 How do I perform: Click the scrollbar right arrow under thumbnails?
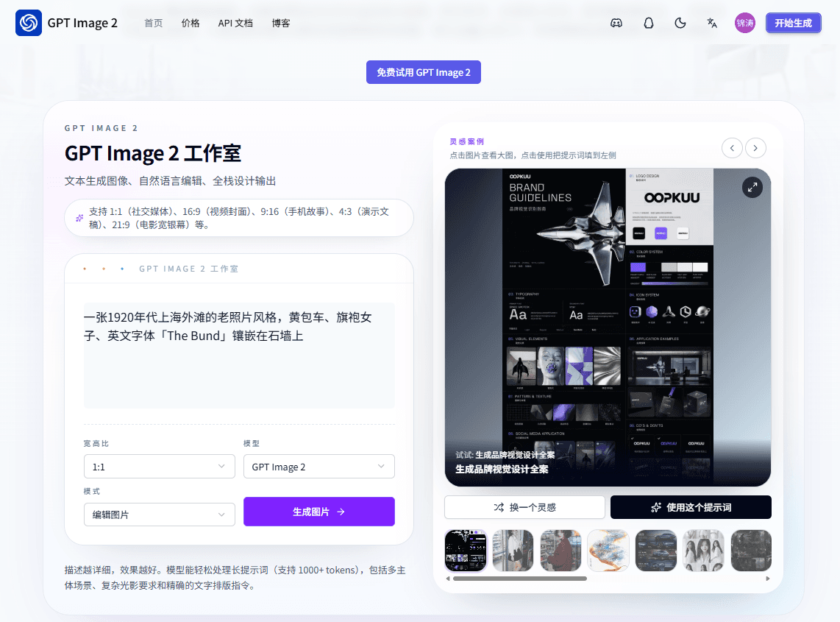coord(768,579)
